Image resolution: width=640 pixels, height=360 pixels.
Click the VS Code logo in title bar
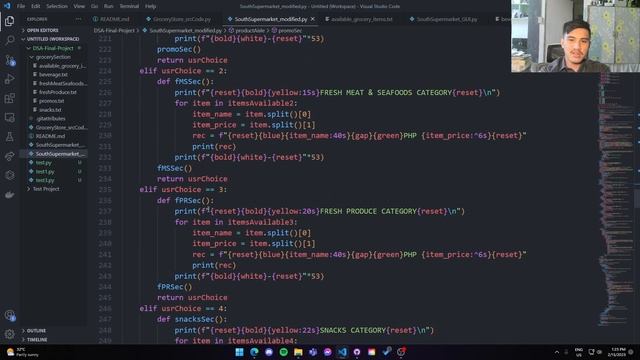7,6
